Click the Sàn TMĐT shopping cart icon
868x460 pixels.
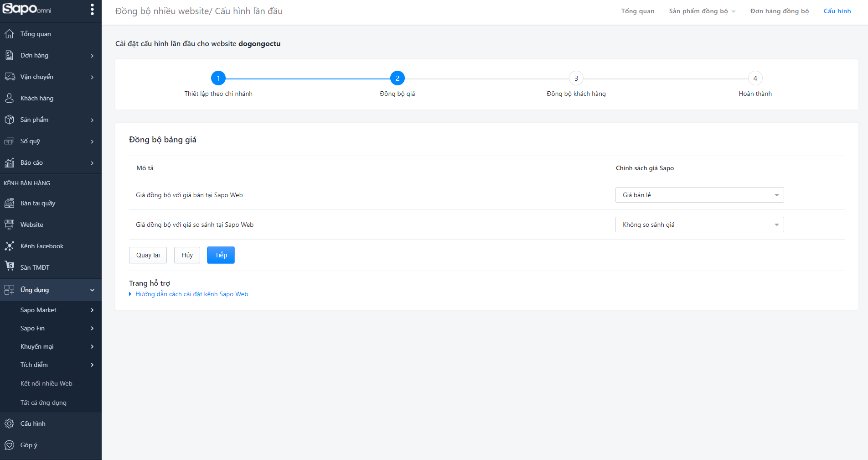[x=9, y=266]
